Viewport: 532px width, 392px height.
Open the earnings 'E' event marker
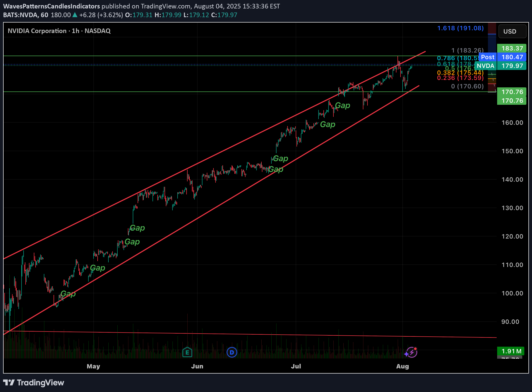[187, 352]
